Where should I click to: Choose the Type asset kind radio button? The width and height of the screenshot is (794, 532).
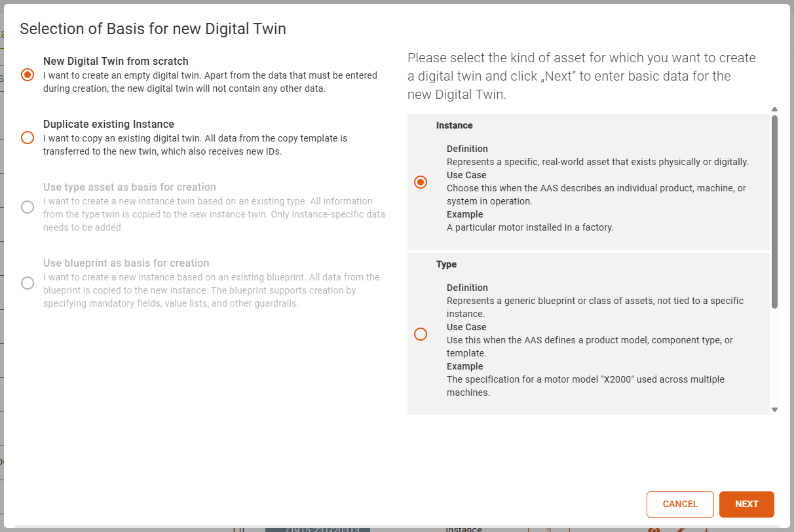[421, 334]
